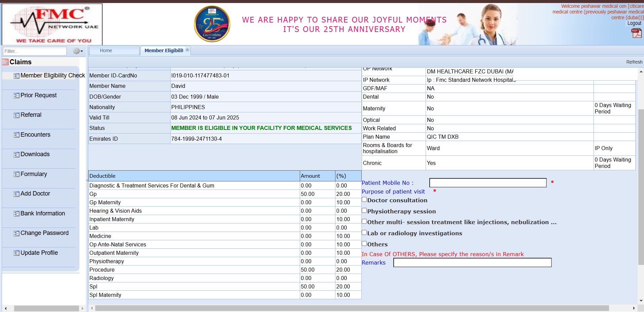Click the PDF icon under Logout
The image size is (644, 312).
click(x=636, y=33)
